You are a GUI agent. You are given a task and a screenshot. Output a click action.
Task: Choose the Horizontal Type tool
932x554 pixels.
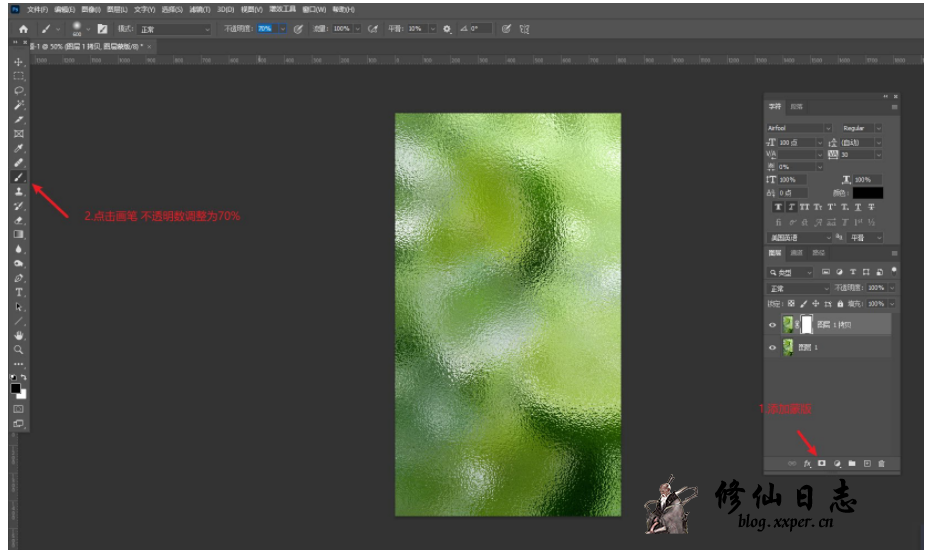(19, 292)
